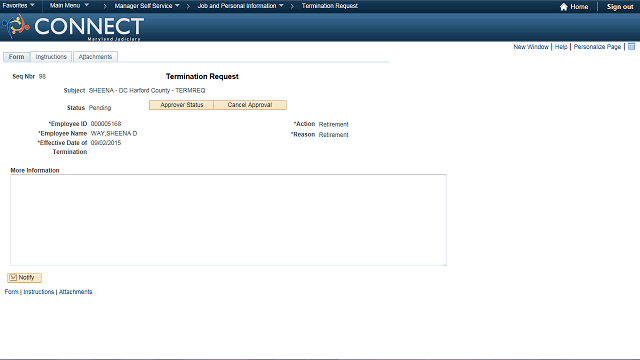Viewport: 640px width, 360px height.
Task: Click the CONNECT Maryland Judiciary logo
Action: (73, 27)
